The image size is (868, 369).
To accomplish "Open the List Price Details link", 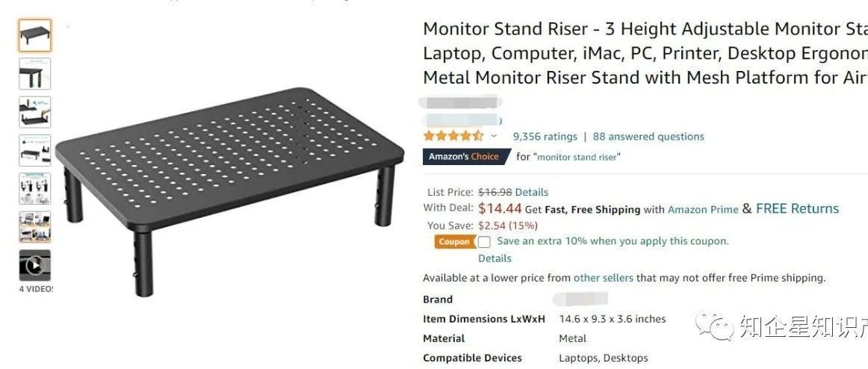I will (x=531, y=192).
